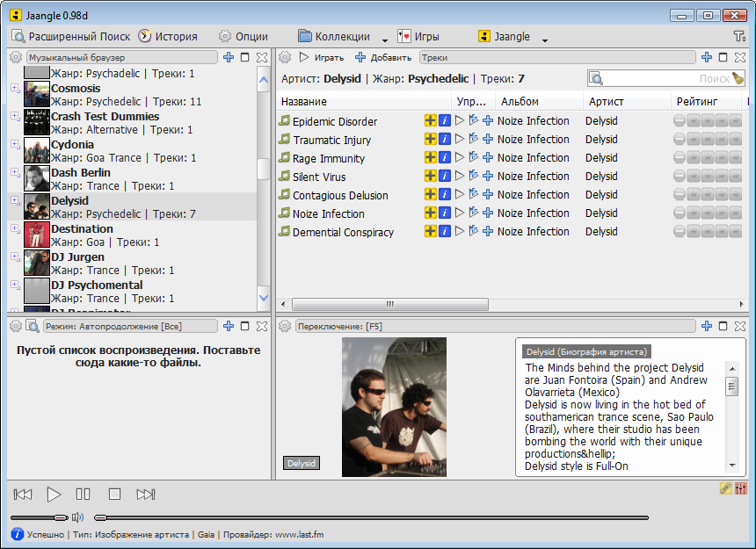Toggle the speaker mute icon
This screenshot has width=756, height=549.
77,517
